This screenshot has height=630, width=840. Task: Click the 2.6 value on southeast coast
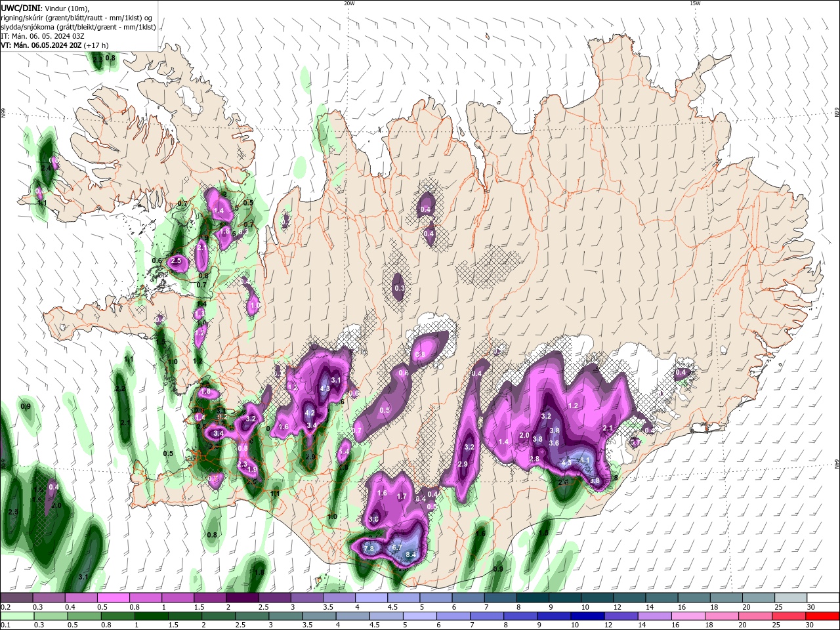tap(562, 482)
